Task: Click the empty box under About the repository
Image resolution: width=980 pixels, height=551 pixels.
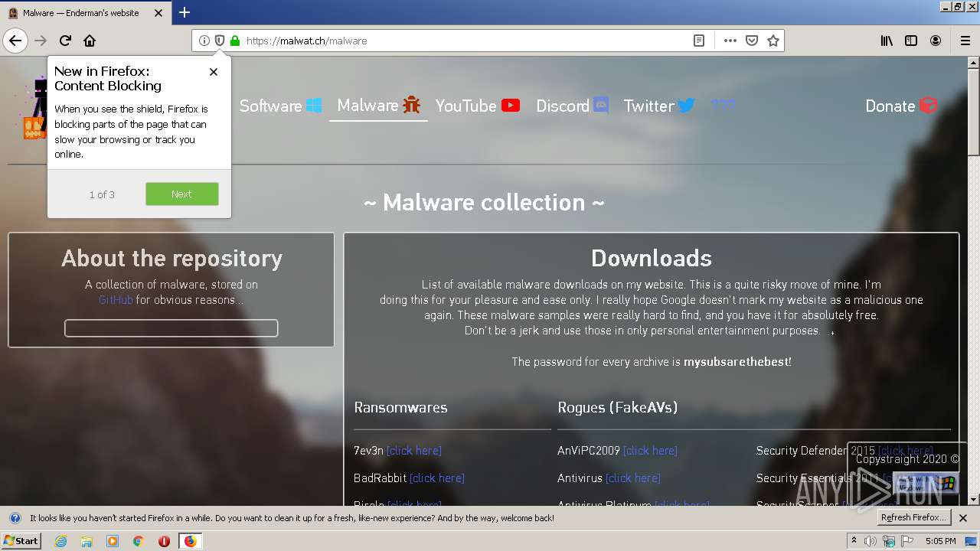Action: (171, 328)
